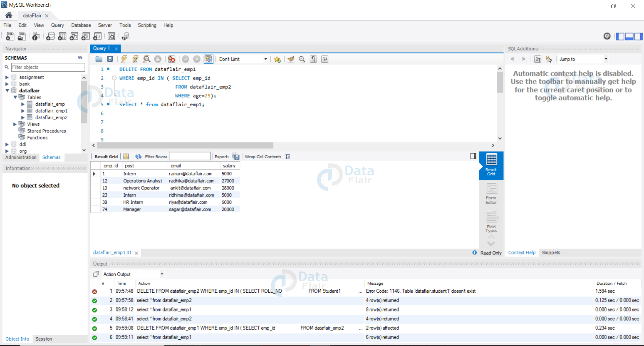Beautify the query broom icon

(291, 59)
